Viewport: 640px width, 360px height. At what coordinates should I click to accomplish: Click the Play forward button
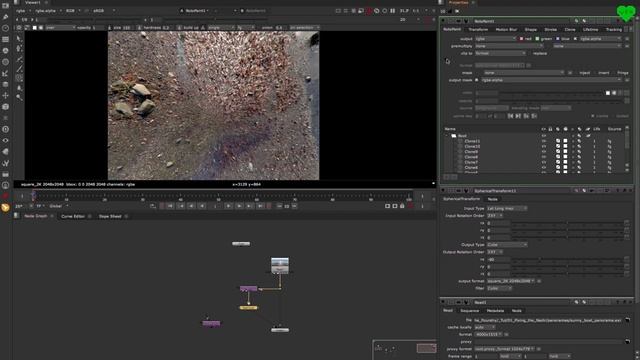point(229,206)
